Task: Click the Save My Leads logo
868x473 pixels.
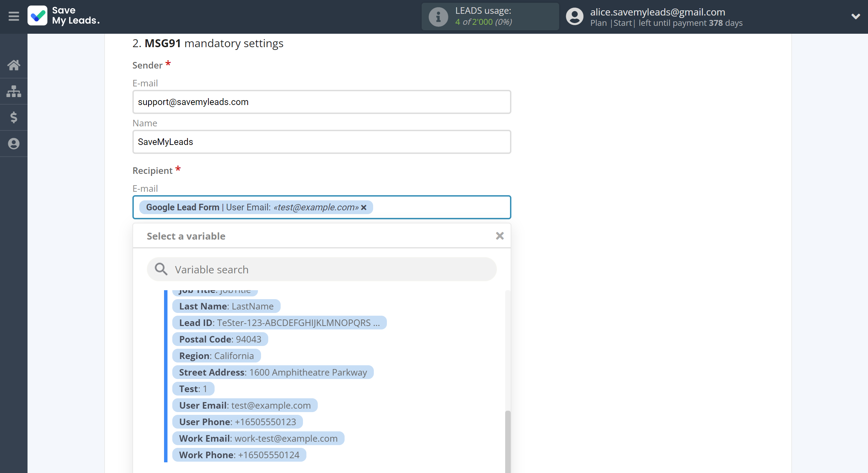Action: pos(64,16)
